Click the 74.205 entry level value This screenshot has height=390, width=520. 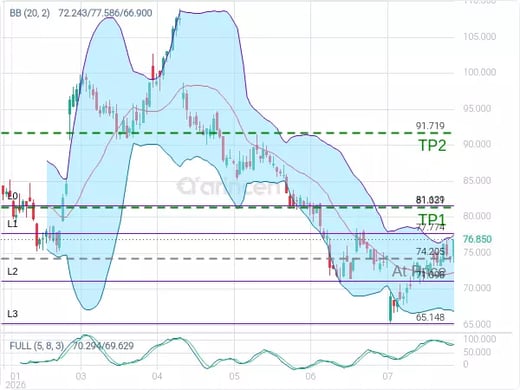point(430,252)
